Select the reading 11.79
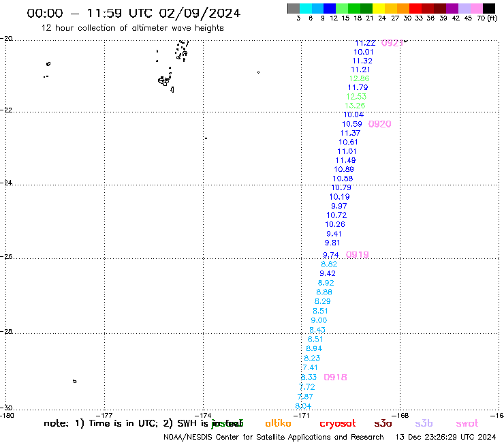The image size is (504, 443). click(358, 87)
